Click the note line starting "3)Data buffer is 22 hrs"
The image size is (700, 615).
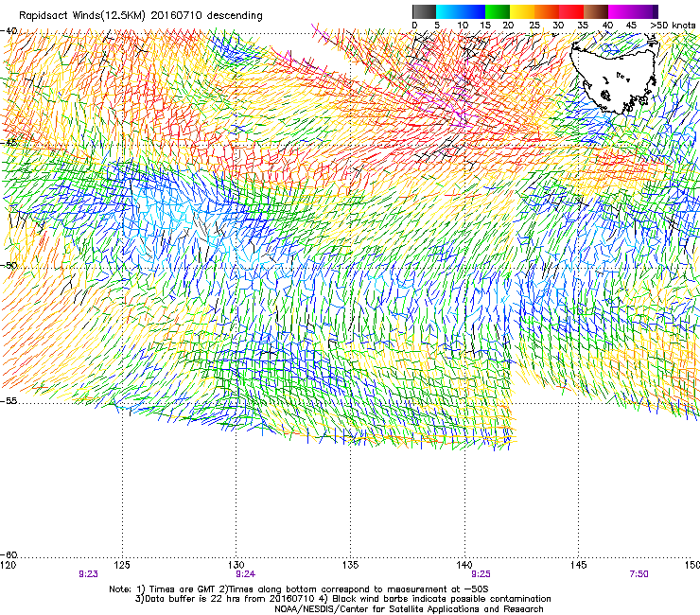[x=342, y=599]
